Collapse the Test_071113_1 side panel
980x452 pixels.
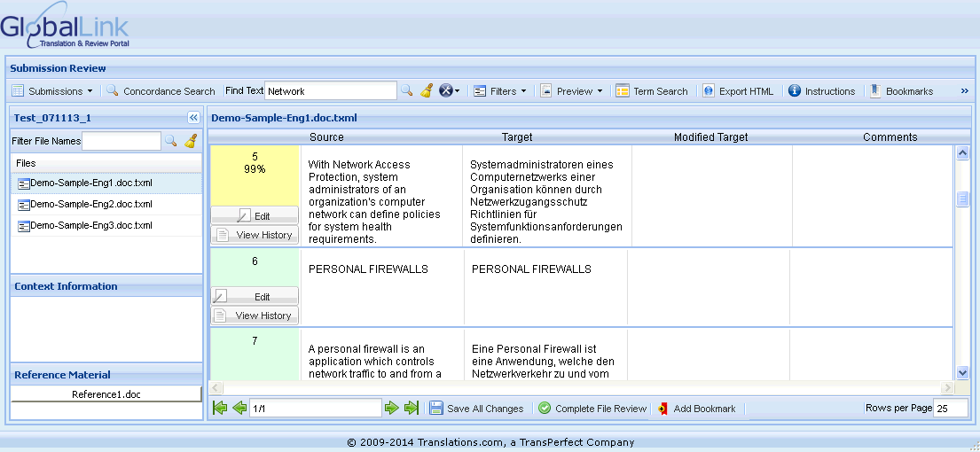[x=193, y=117]
